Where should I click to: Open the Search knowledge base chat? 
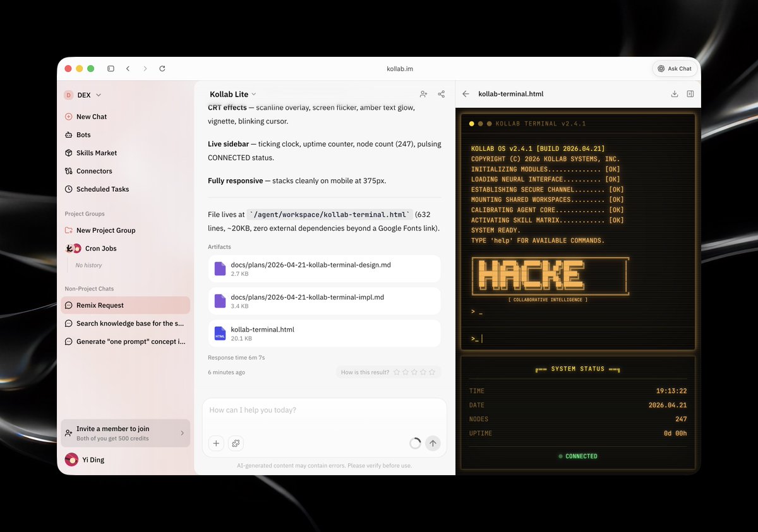[126, 323]
